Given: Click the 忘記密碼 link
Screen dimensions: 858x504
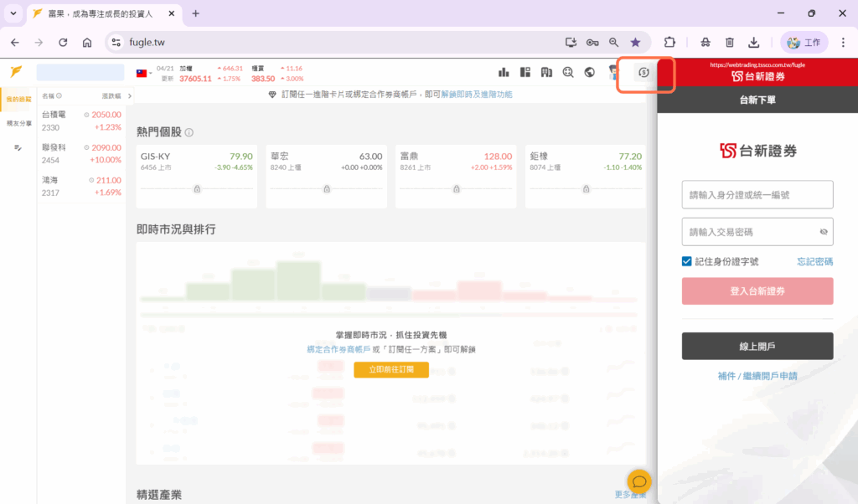Looking at the screenshot, I should (814, 261).
